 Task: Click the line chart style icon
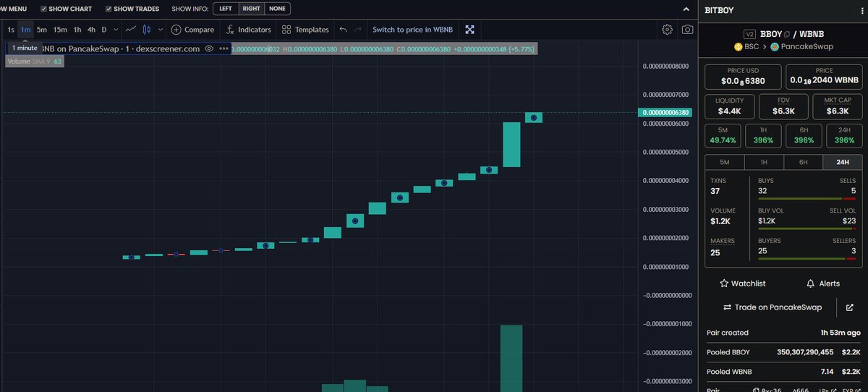click(x=130, y=30)
